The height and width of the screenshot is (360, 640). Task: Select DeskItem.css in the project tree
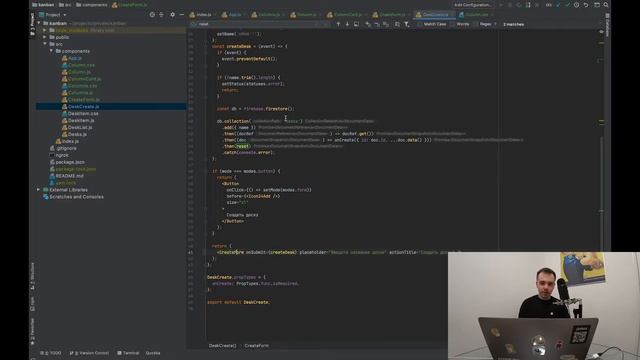tap(83, 113)
